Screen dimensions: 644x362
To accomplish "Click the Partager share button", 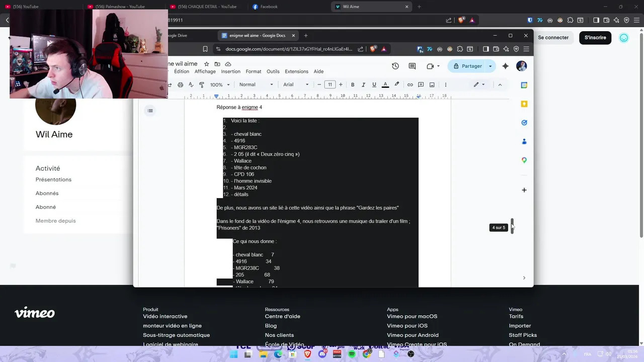I will [467, 66].
